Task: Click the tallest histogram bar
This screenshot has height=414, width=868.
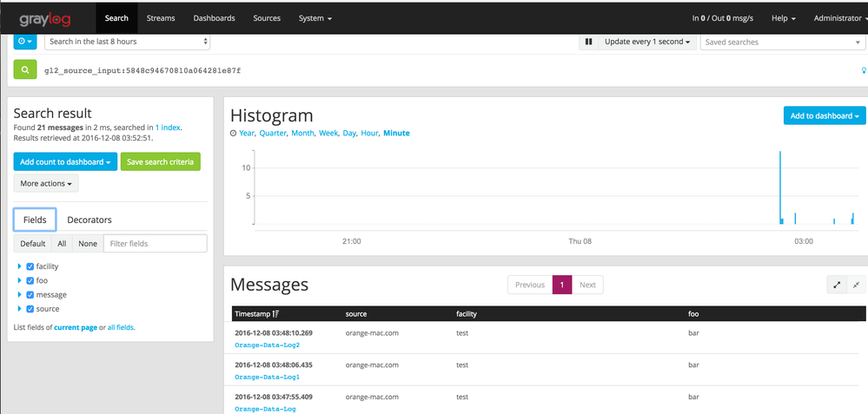Action: click(780, 187)
